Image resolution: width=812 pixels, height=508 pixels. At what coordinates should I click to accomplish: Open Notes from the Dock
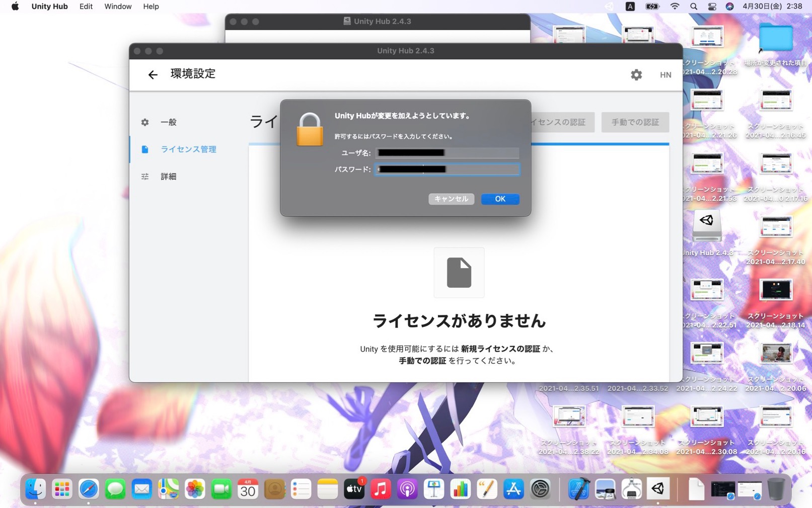328,488
